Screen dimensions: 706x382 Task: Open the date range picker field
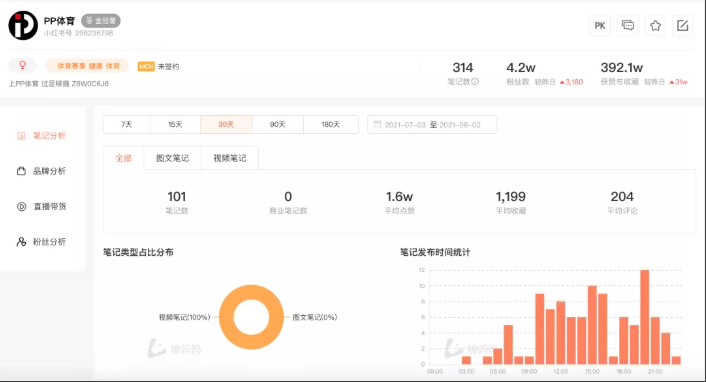tap(432, 124)
